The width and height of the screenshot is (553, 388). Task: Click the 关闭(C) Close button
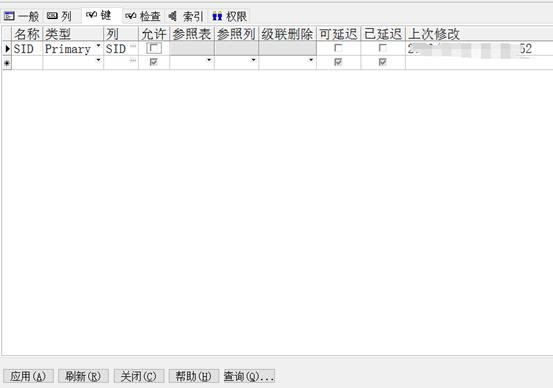pos(139,376)
